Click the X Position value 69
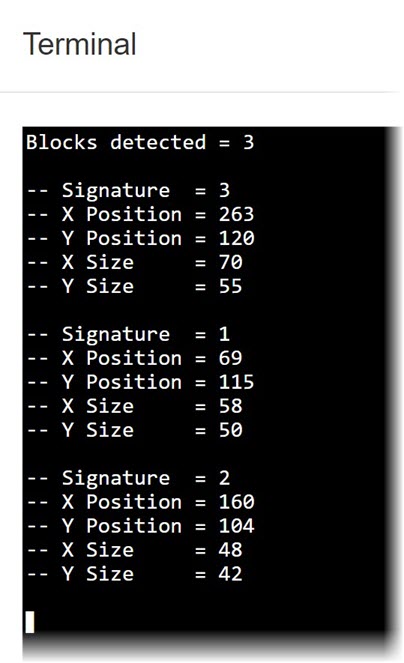This screenshot has width=404, height=663. click(x=230, y=358)
